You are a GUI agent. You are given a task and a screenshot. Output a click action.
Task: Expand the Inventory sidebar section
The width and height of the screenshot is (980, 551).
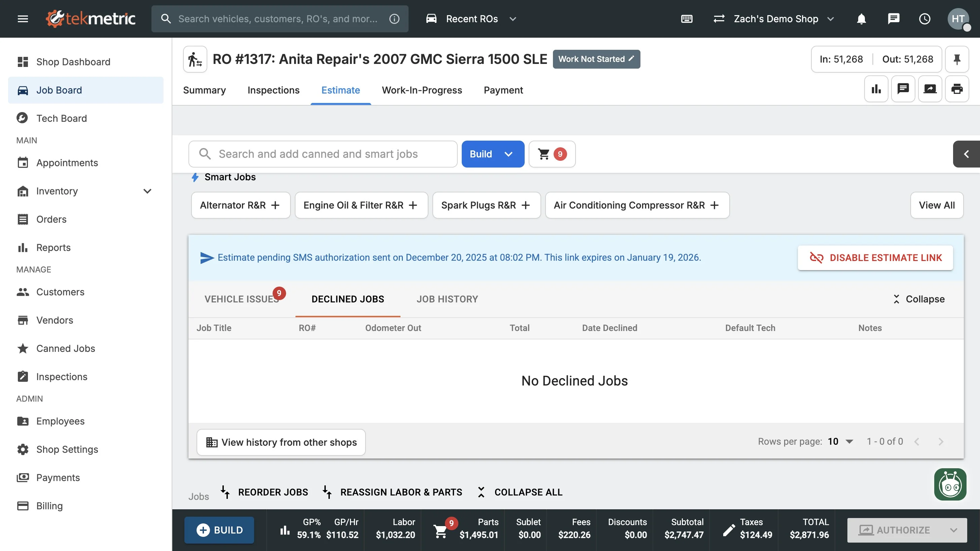147,191
